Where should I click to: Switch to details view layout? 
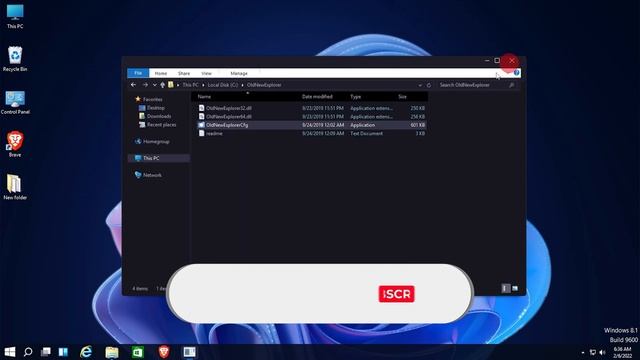(506, 289)
